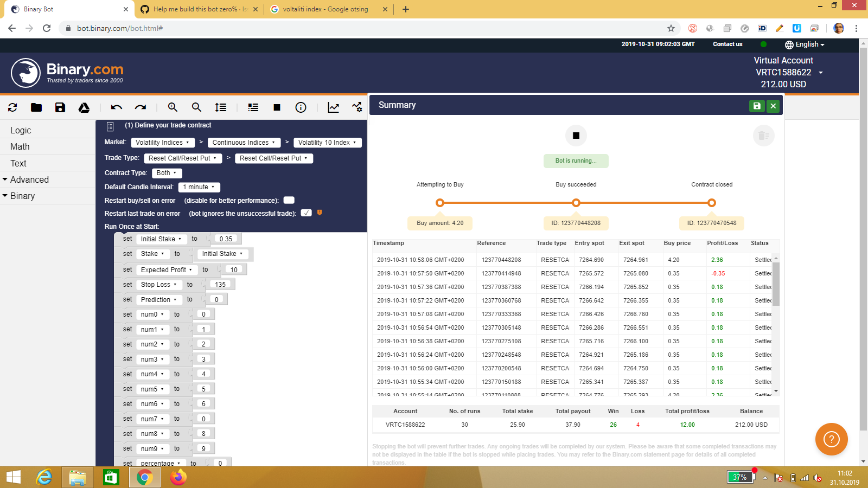The width and height of the screenshot is (868, 488).
Task: Open the Contact us link
Action: point(727,44)
